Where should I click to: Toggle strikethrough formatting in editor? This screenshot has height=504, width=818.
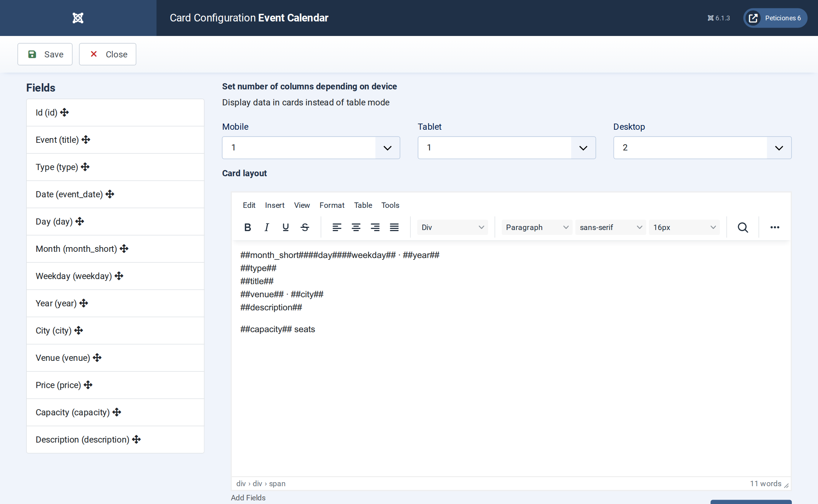(x=305, y=227)
